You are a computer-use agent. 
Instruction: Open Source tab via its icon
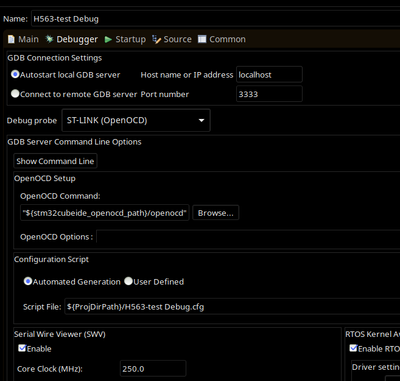156,39
